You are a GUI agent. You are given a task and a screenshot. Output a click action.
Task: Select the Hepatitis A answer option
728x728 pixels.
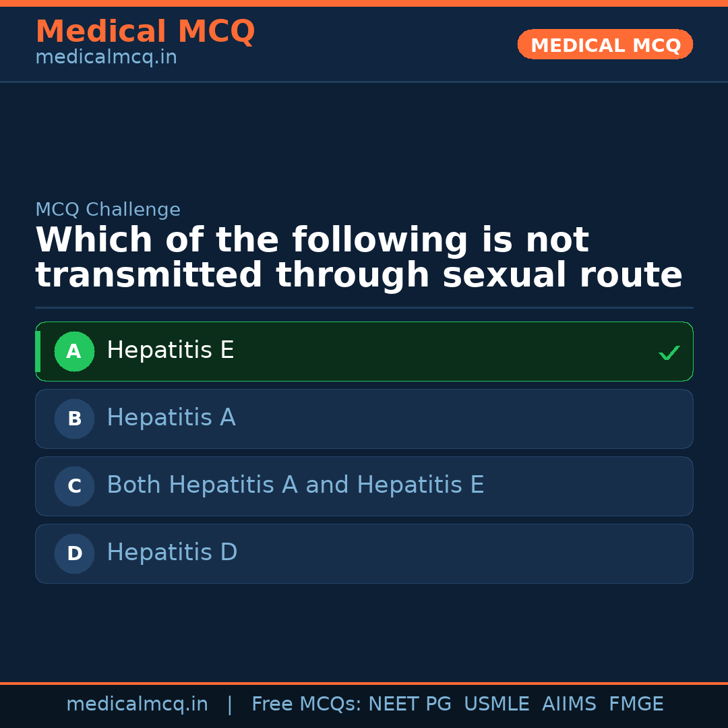pos(171,418)
